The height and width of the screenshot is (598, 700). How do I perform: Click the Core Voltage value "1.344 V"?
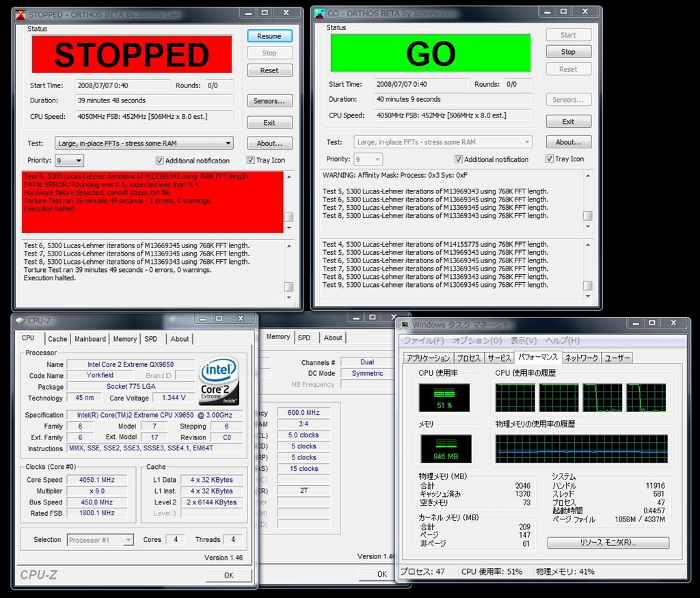174,398
